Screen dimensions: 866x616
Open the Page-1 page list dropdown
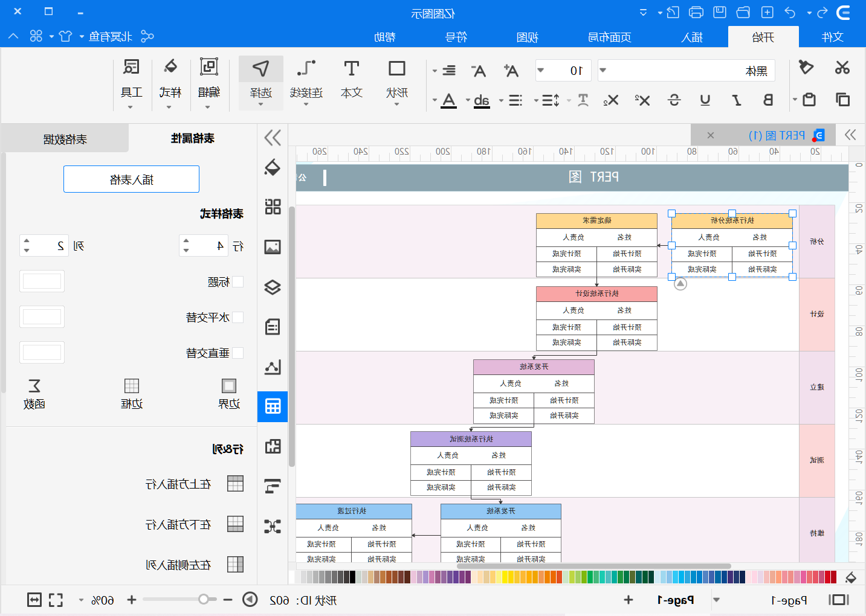click(717, 600)
